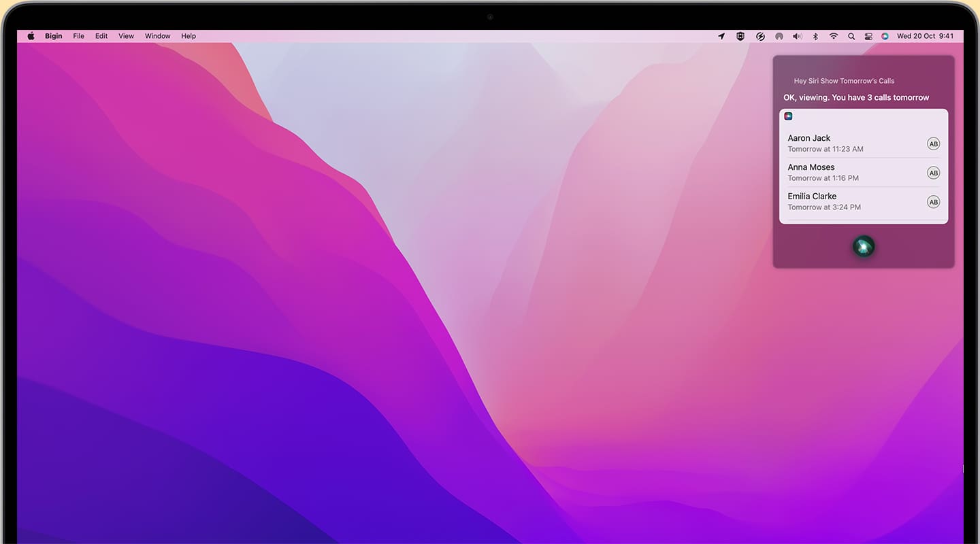Screen dimensions: 980x544
Task: Click the volume icon in the menu bar
Action: (x=797, y=36)
